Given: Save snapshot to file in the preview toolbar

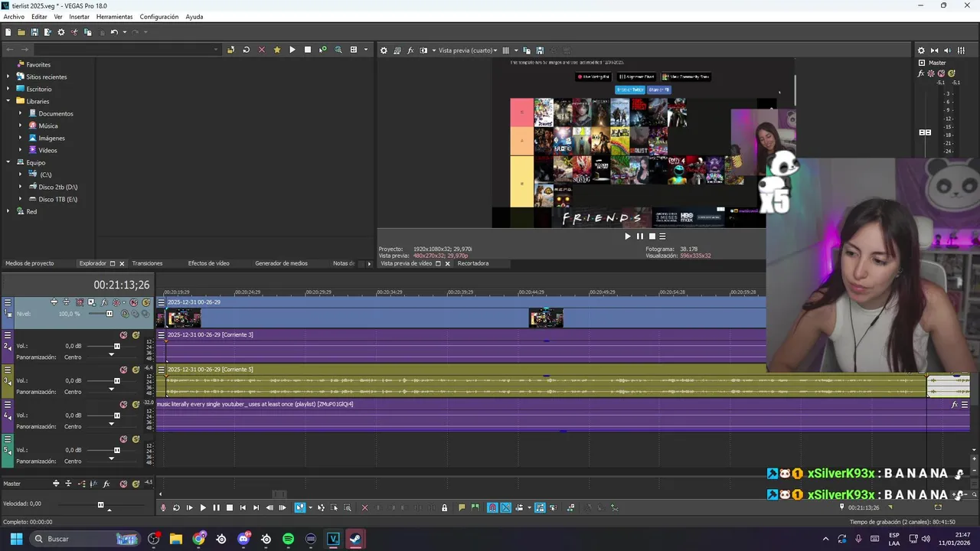Looking at the screenshot, I should pyautogui.click(x=540, y=51).
